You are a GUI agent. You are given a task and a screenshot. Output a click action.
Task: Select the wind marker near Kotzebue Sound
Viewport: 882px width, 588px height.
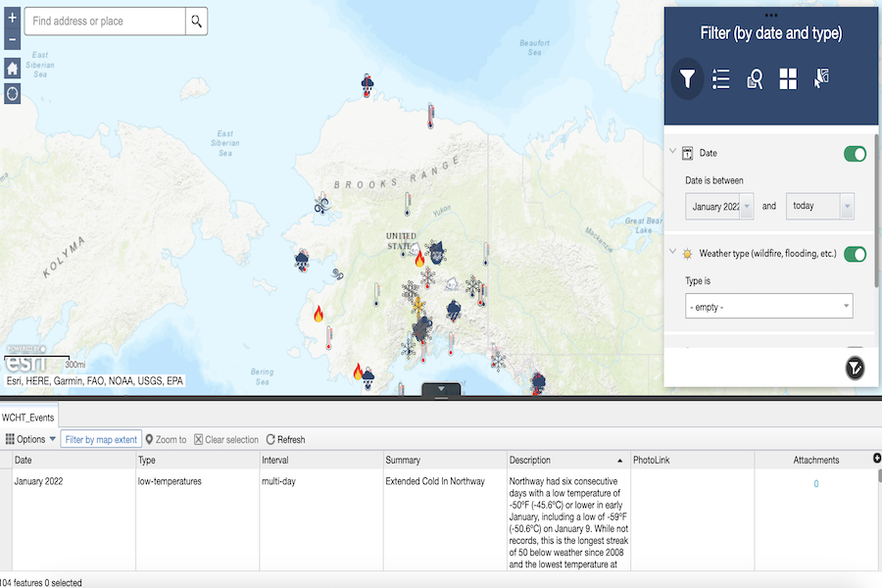tap(322, 204)
